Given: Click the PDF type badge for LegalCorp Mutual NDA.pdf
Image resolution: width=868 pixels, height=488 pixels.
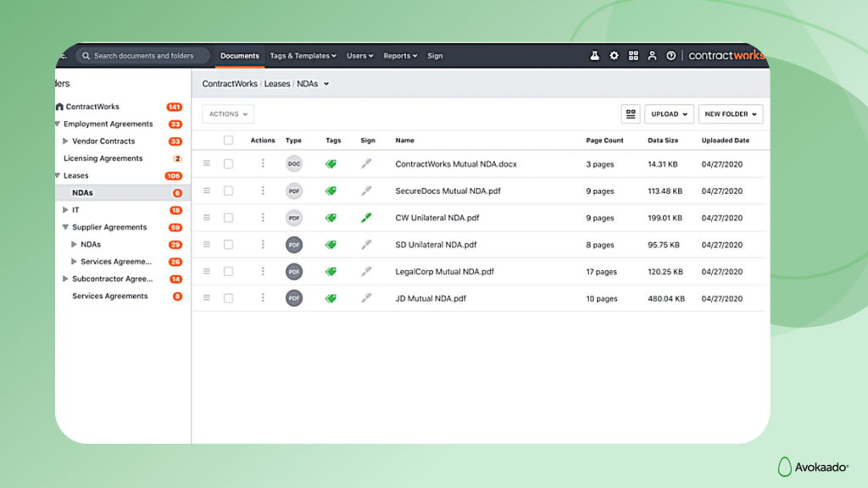Looking at the screenshot, I should (x=293, y=271).
